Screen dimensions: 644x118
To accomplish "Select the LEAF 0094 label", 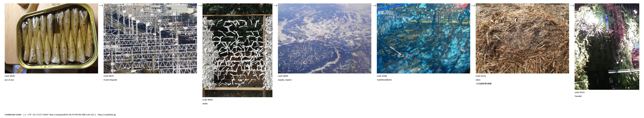I will 207,100.
